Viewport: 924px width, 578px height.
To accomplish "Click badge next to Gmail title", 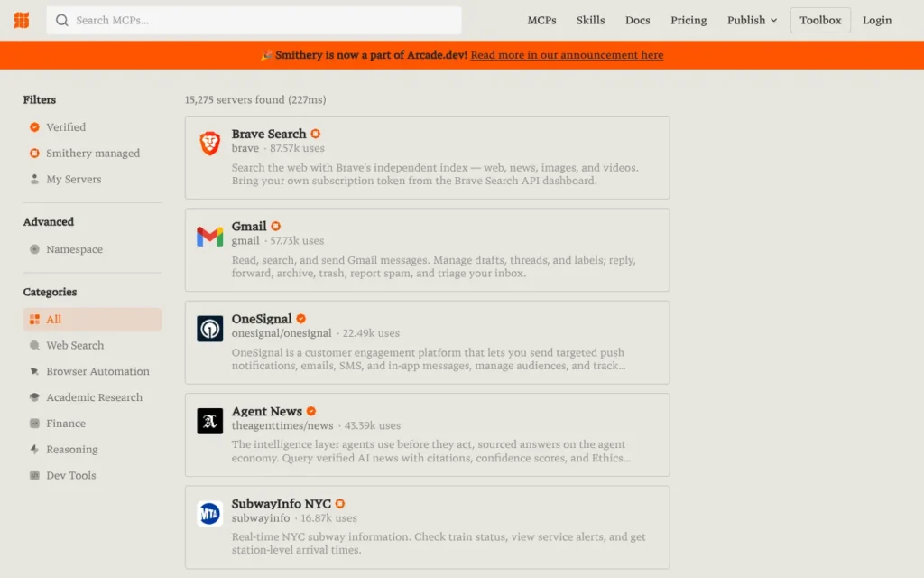I will click(276, 226).
